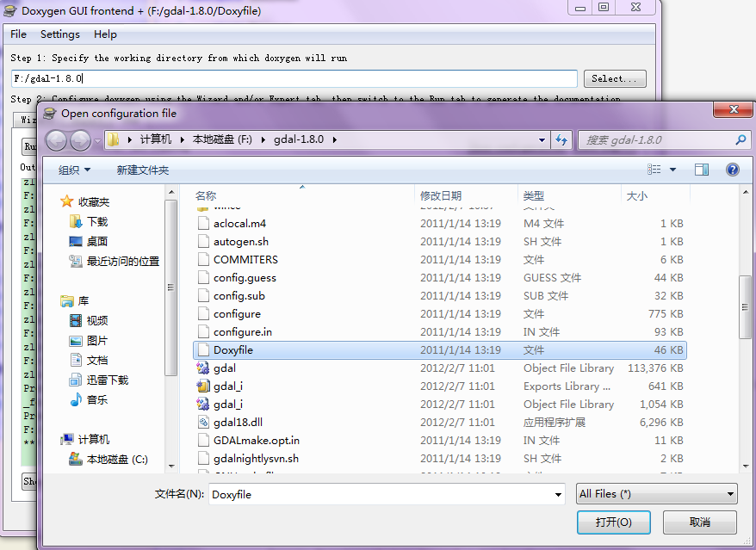Sort by the Type (类型) column header
Screen dimensions: 756x550
click(x=569, y=195)
